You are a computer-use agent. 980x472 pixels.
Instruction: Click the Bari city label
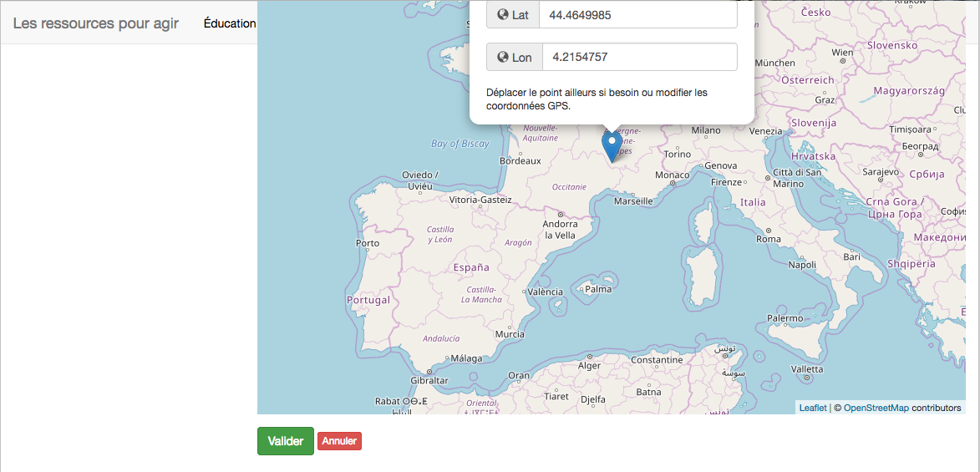(x=852, y=256)
